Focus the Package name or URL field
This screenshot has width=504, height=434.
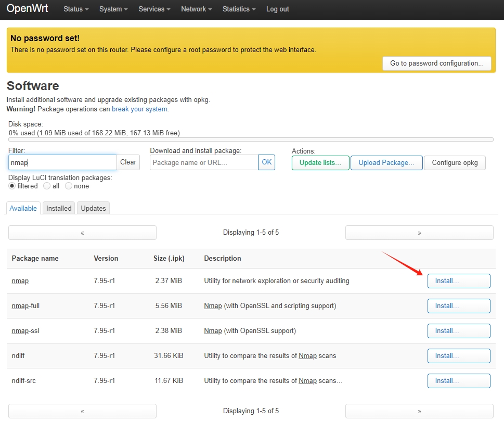(204, 162)
